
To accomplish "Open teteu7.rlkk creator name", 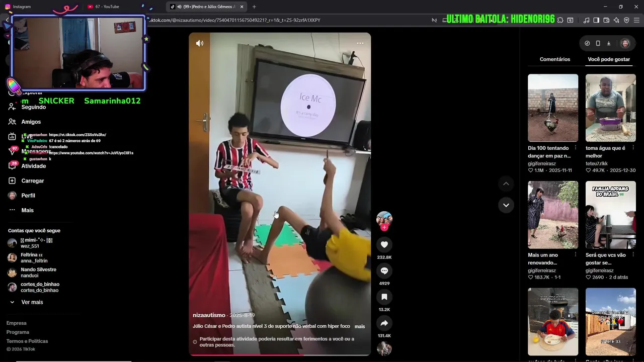I will pos(597,163).
